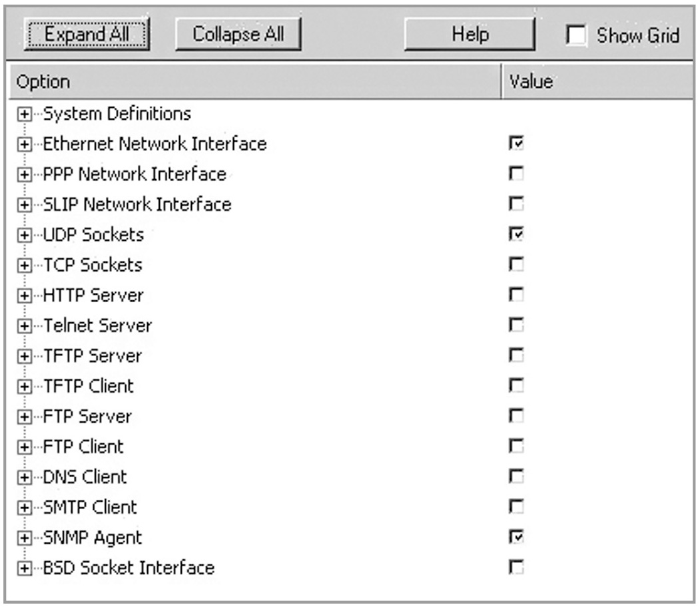Enable the SMTP Client checkbox
The width and height of the screenshot is (700, 607).
(x=516, y=507)
